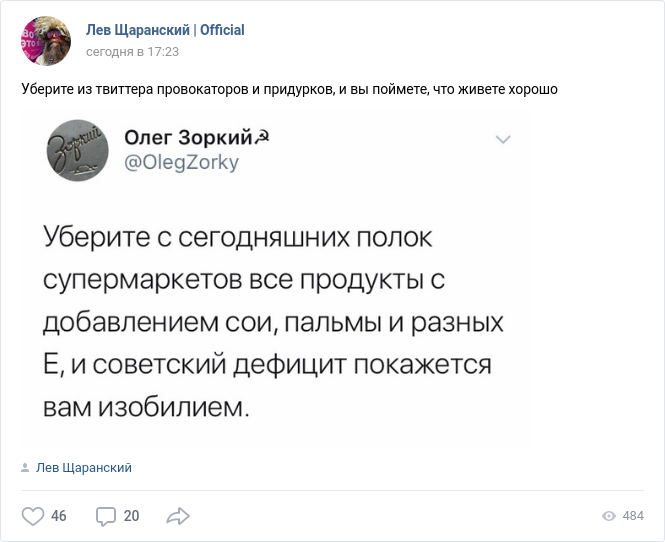Like the post with the heart icon
Screen dimensions: 665x542
click(x=33, y=516)
